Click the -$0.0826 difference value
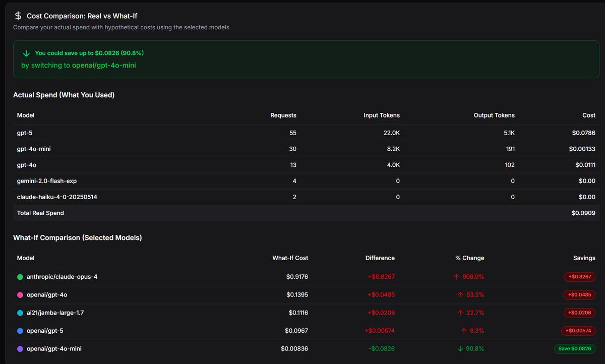The width and height of the screenshot is (605, 364). coord(381,348)
